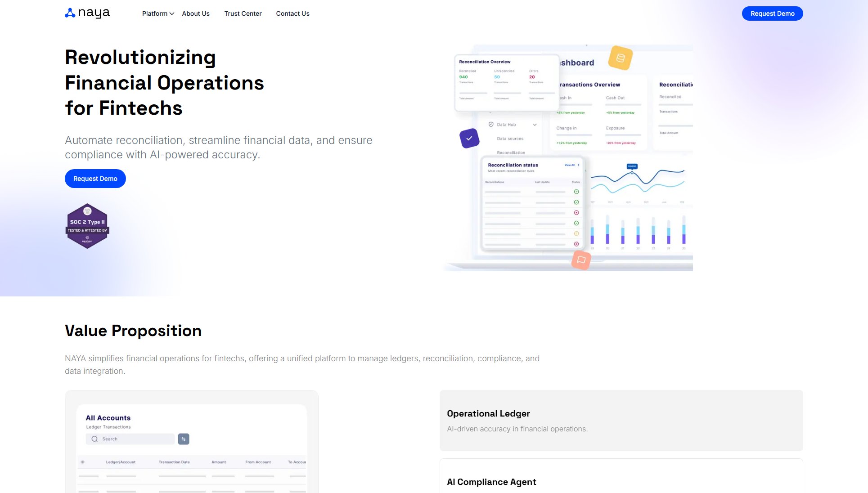Click the purple checkmark floating icon

pyautogui.click(x=469, y=139)
